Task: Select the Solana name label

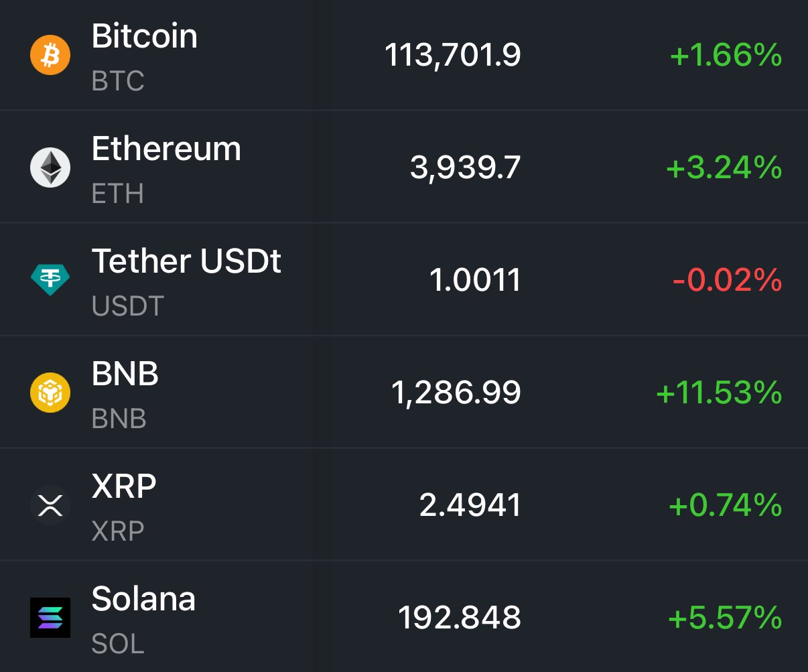Action: pyautogui.click(x=143, y=599)
